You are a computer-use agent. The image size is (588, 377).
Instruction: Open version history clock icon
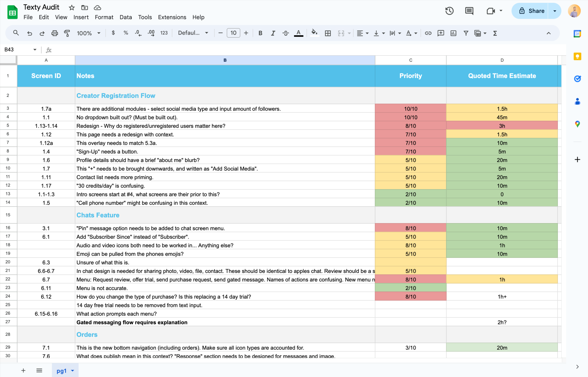(x=449, y=11)
